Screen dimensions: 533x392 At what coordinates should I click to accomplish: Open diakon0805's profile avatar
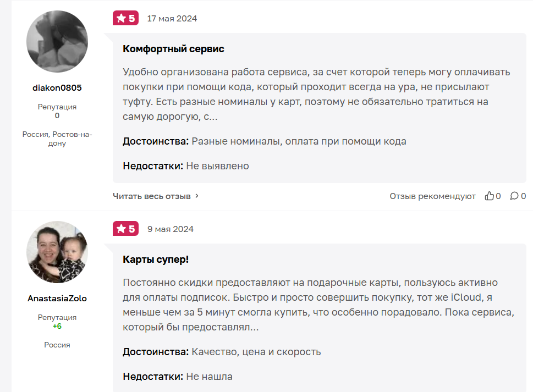[57, 41]
